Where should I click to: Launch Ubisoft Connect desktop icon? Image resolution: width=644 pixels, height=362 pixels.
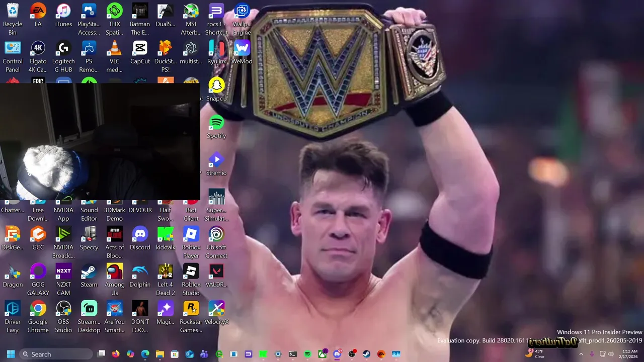tap(216, 242)
